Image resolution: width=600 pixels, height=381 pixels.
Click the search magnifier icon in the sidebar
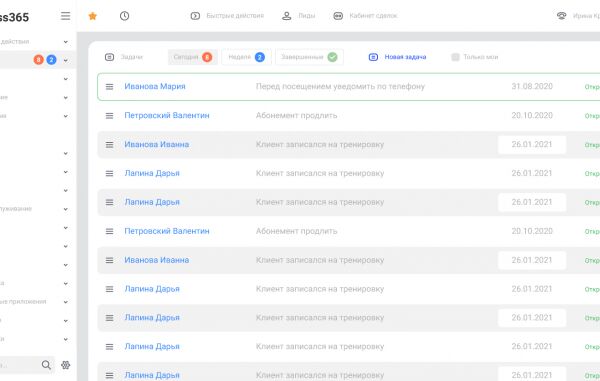[x=46, y=365]
